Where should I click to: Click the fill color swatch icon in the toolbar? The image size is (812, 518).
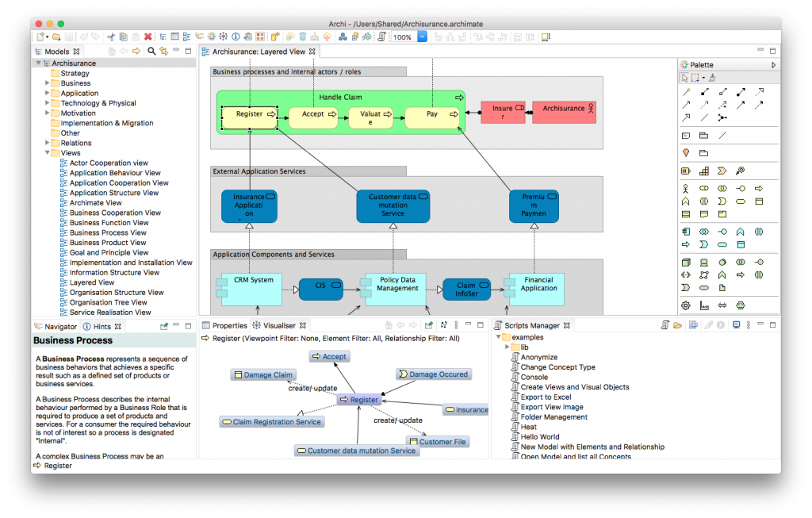(x=260, y=36)
